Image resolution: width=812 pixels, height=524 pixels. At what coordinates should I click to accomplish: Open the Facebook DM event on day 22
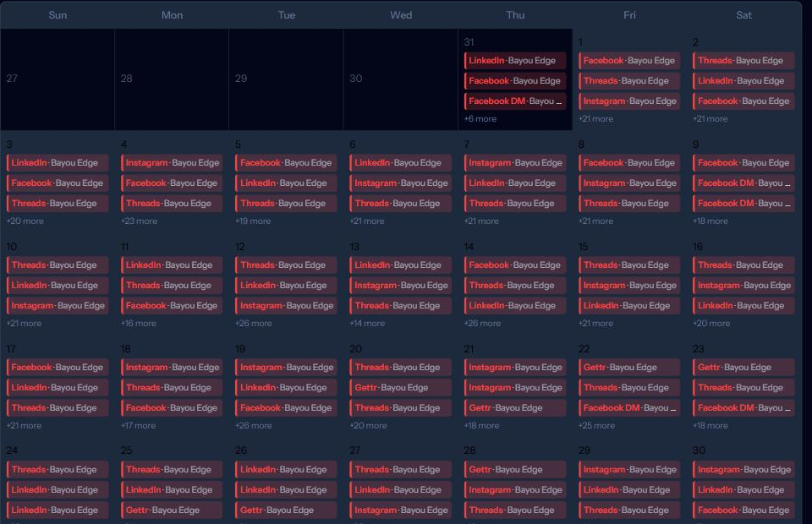tap(629, 407)
